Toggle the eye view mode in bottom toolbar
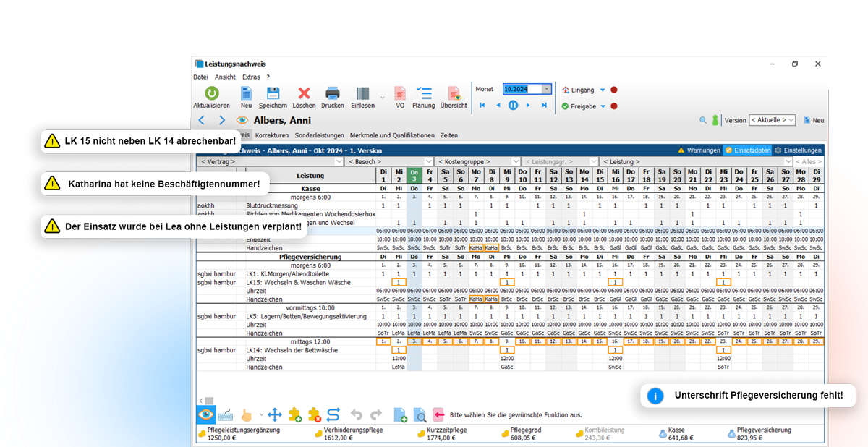This screenshot has width=868, height=447. point(205,415)
